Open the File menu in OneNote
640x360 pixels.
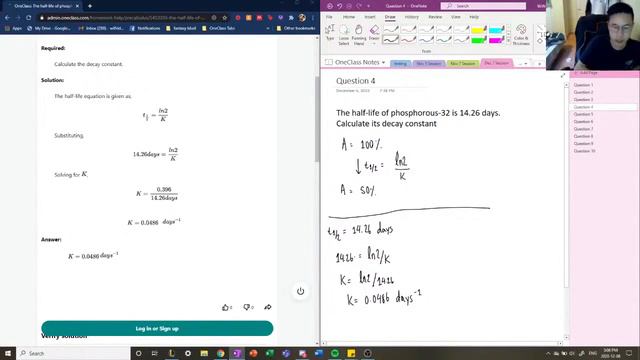tap(329, 17)
